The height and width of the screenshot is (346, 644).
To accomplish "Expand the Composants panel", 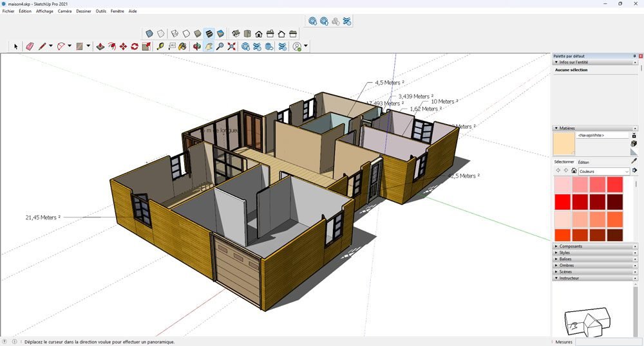I will point(556,246).
